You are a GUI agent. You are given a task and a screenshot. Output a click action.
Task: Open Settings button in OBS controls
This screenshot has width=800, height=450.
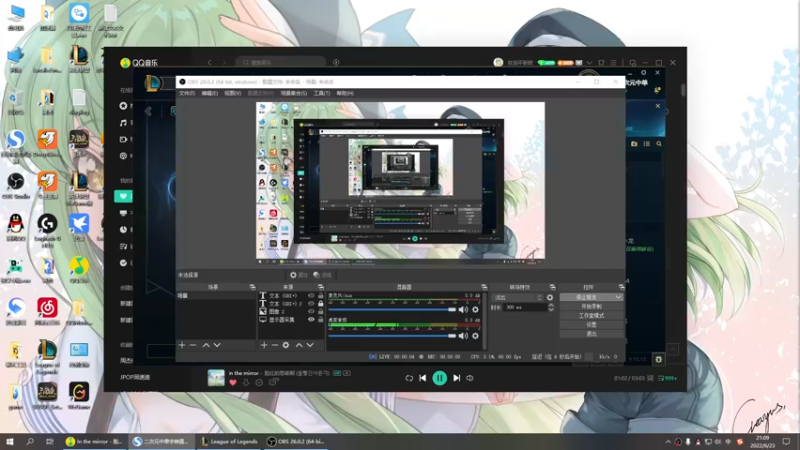591,324
